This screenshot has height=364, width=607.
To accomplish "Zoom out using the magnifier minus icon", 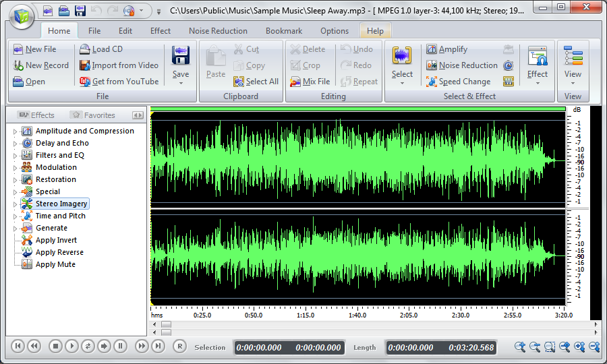I will [x=535, y=346].
